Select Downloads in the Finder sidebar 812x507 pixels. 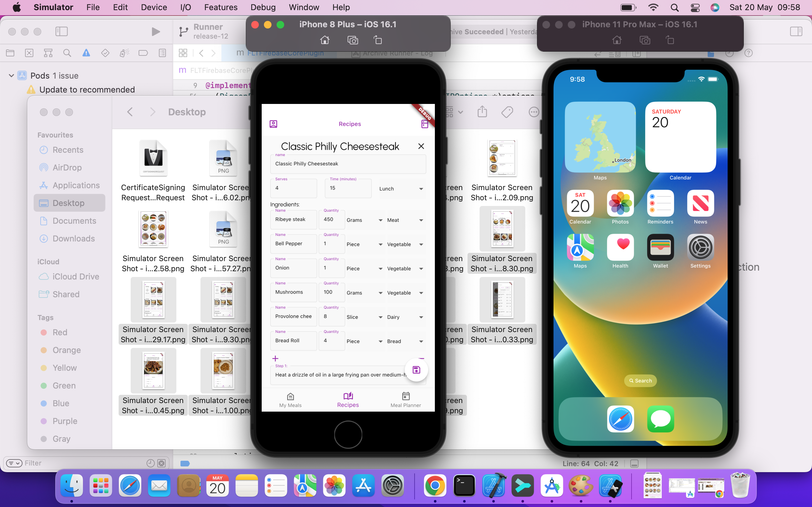click(x=74, y=238)
